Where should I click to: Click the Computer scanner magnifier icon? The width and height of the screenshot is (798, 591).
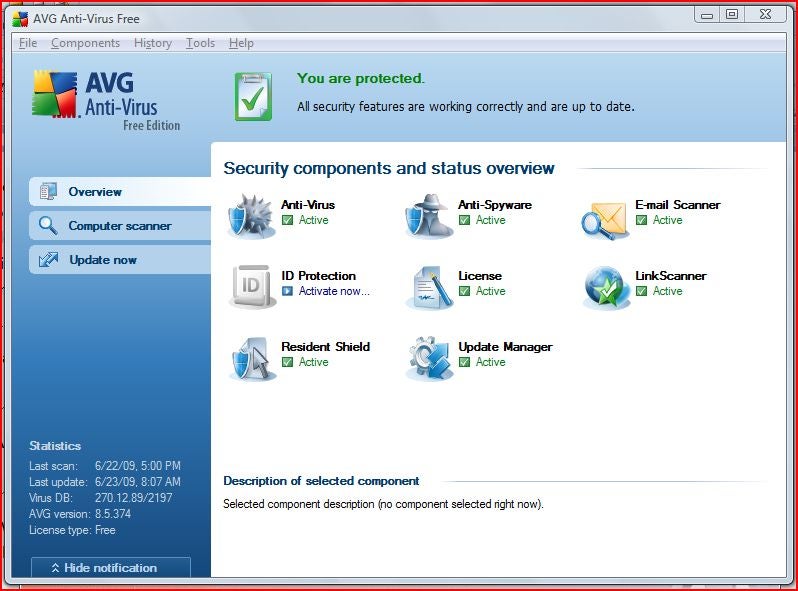[x=48, y=226]
